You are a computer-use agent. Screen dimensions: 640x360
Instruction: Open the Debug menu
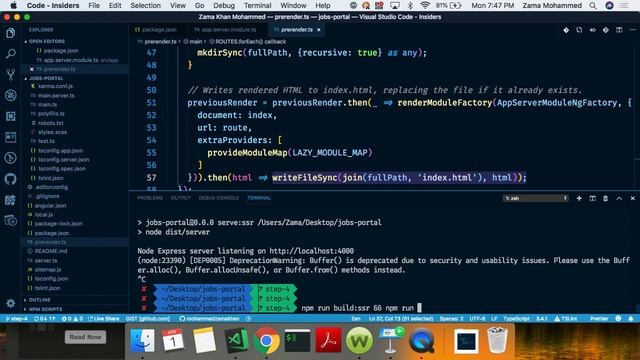[224, 6]
